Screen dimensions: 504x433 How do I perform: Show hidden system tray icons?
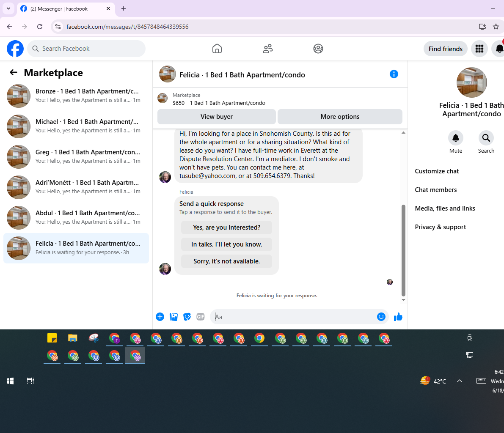460,381
